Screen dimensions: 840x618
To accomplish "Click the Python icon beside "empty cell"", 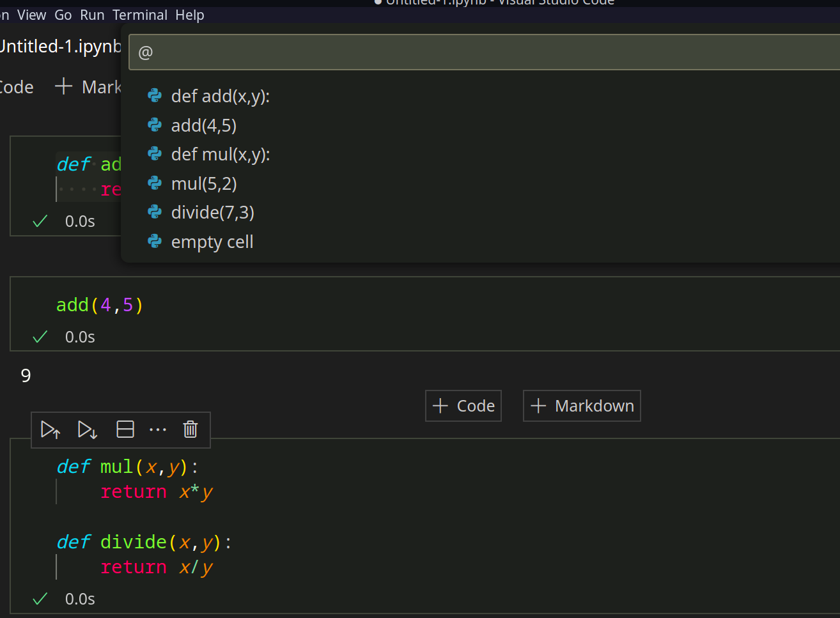I will pos(155,241).
